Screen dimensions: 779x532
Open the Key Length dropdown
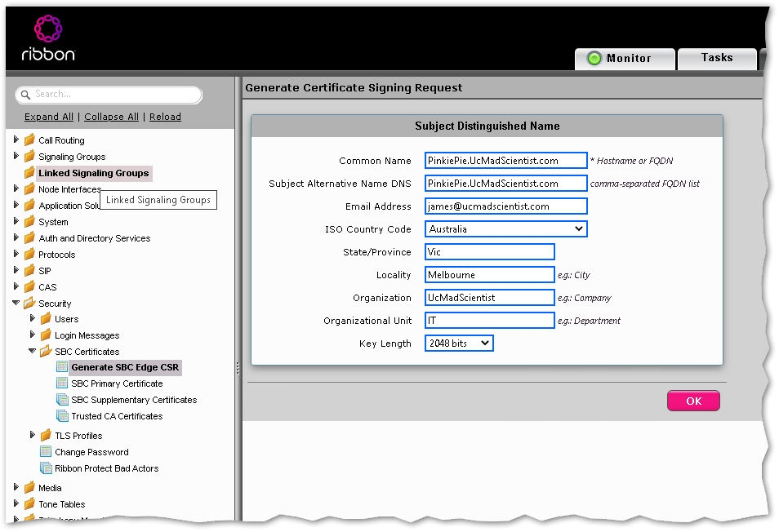click(459, 343)
